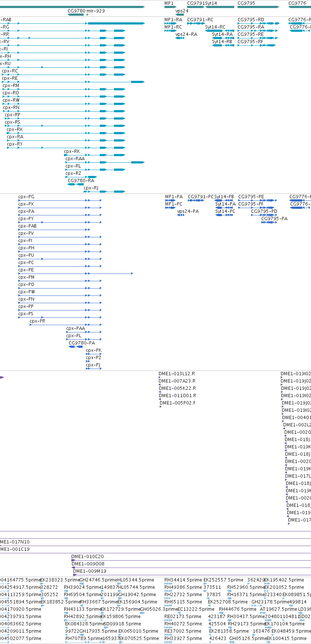Click the vps24-RA transcript label
The height and width of the screenshot is (644, 311).
[x=186, y=34]
